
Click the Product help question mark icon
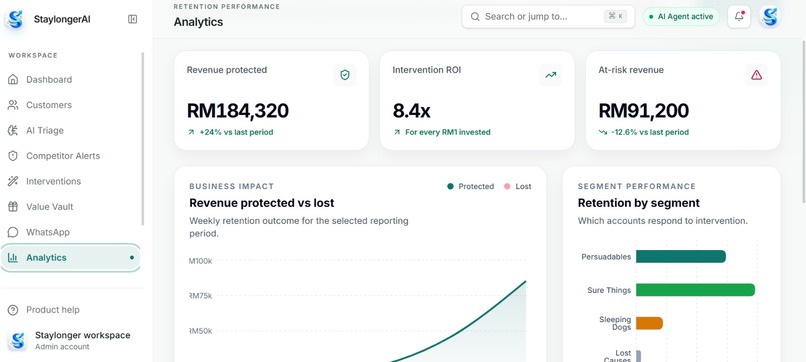13,310
